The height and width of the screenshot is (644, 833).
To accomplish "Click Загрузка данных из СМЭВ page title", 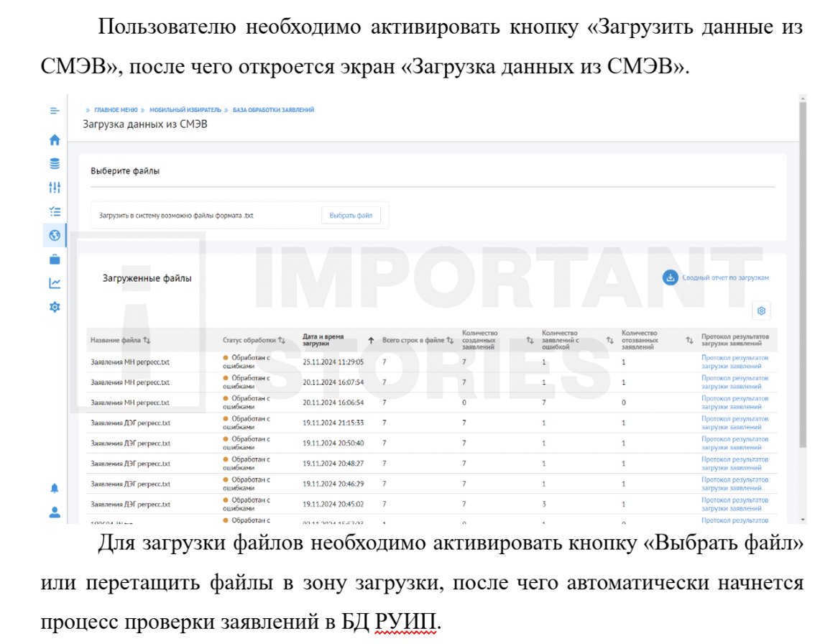I will (145, 124).
